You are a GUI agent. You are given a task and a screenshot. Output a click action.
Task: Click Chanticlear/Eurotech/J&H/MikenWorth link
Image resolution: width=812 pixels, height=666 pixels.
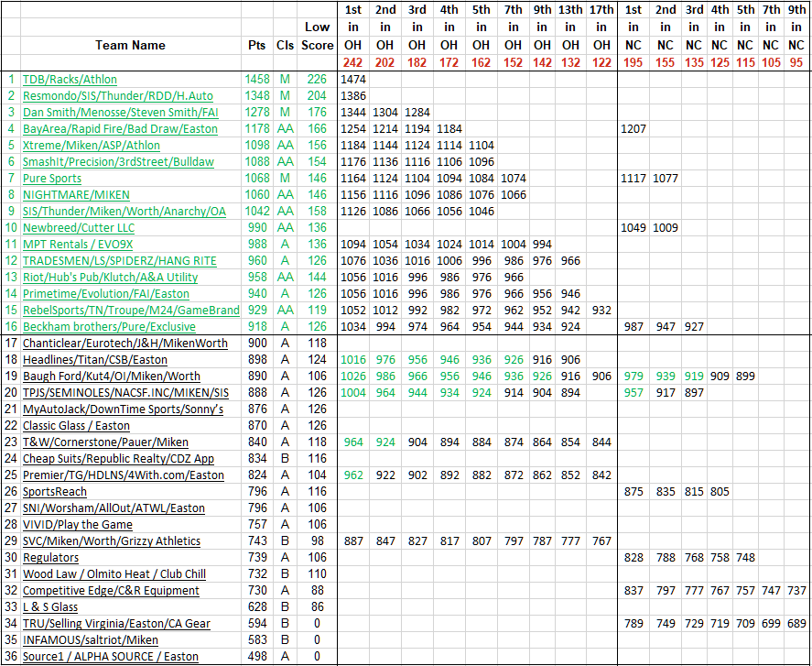(x=125, y=344)
